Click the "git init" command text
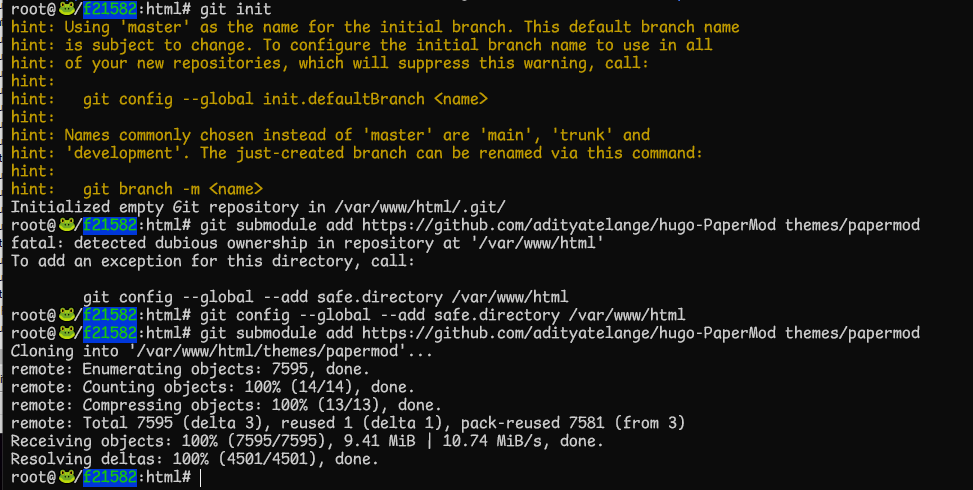Viewport: 973px width, 490px height. [x=235, y=9]
